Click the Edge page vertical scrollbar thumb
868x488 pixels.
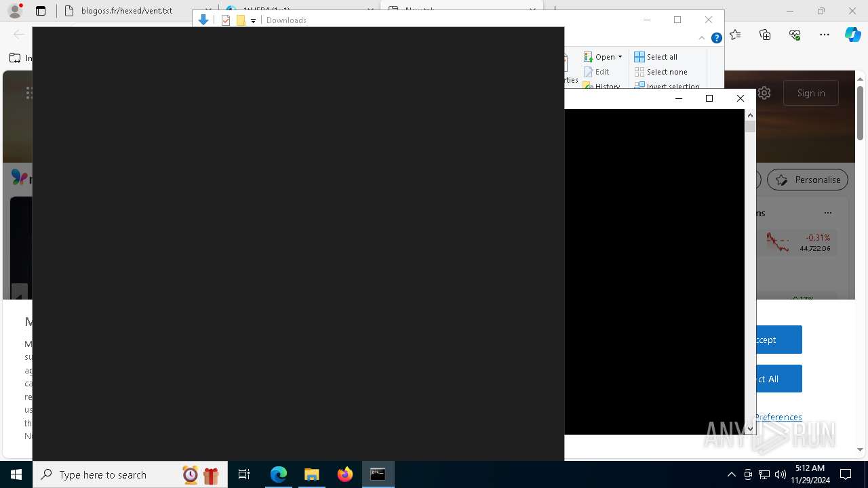pyautogui.click(x=860, y=113)
